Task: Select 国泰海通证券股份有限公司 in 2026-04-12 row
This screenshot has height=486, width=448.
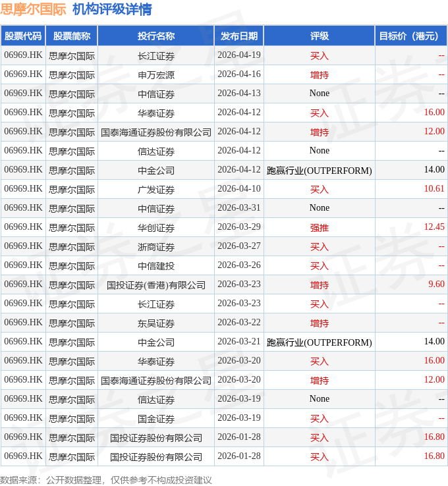Action: pos(156,132)
